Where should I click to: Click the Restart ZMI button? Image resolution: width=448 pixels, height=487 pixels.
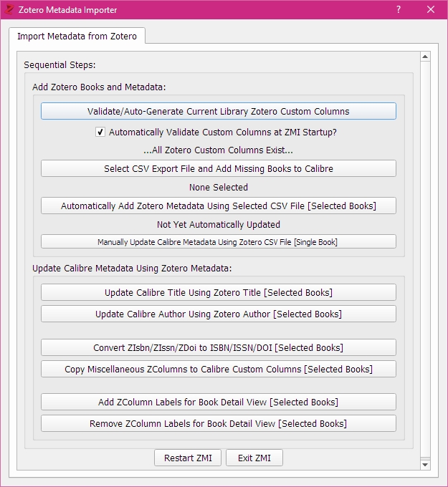point(188,458)
